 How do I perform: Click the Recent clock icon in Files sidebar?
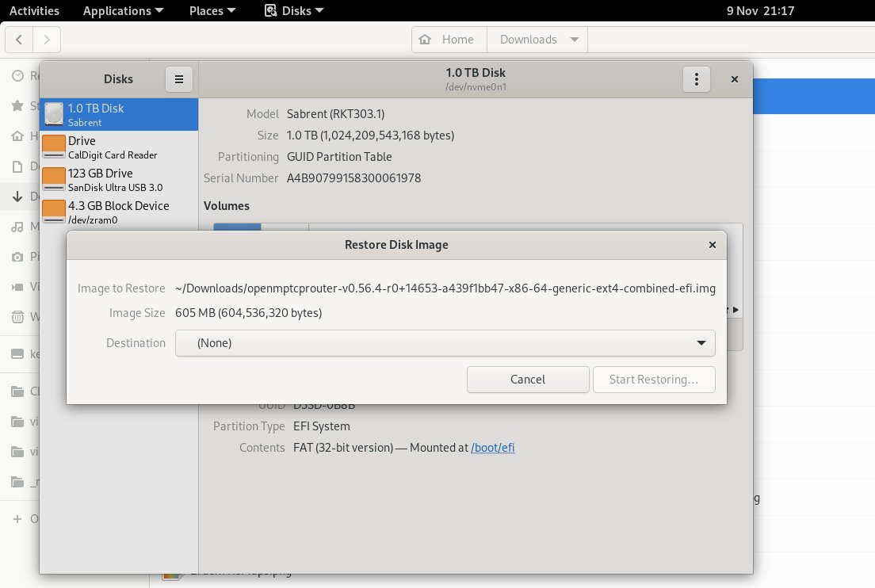pos(18,75)
